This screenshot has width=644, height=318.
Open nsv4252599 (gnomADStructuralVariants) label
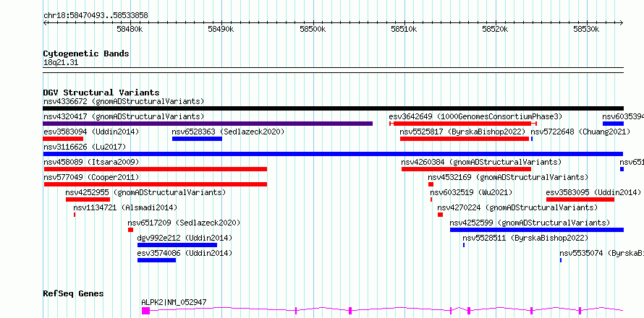click(530, 223)
